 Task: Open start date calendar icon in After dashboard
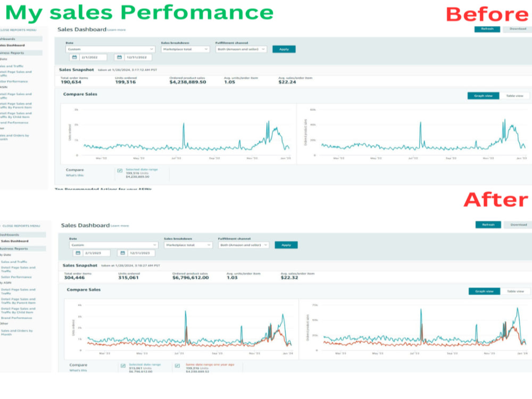[x=78, y=253]
